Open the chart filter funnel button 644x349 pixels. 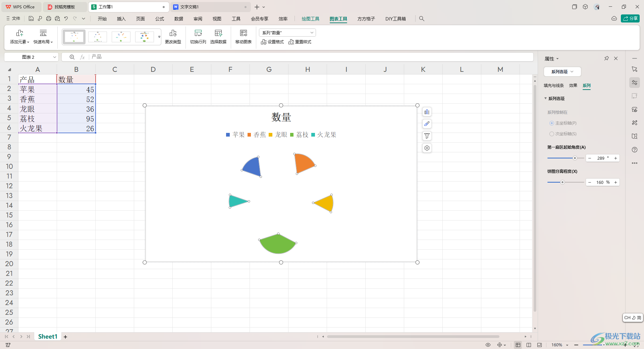[x=427, y=136]
